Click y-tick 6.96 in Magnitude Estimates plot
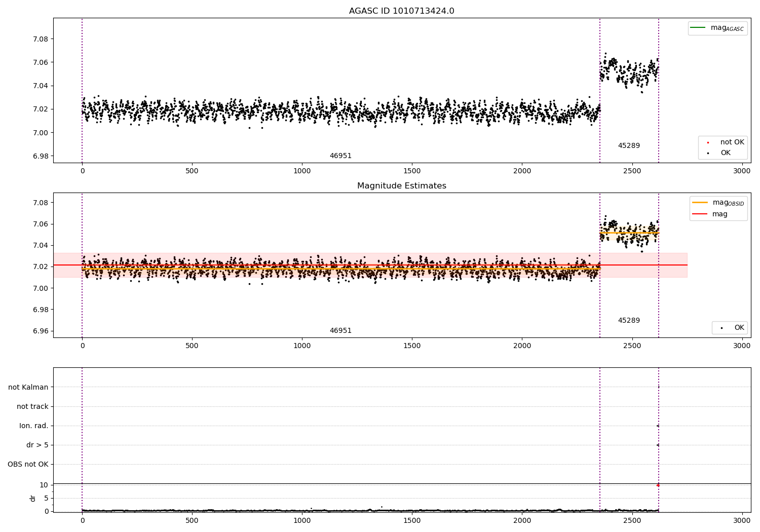The image size is (760, 532). 41,331
